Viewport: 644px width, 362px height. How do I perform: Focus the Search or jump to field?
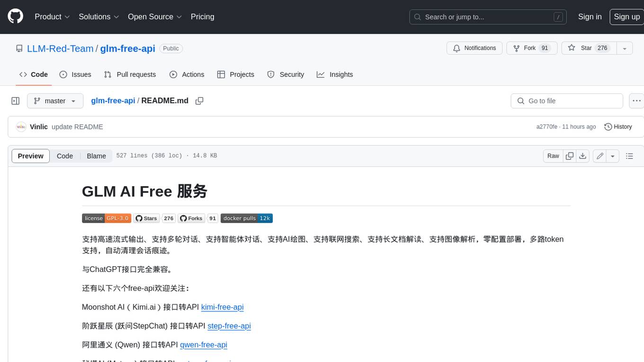(x=488, y=17)
